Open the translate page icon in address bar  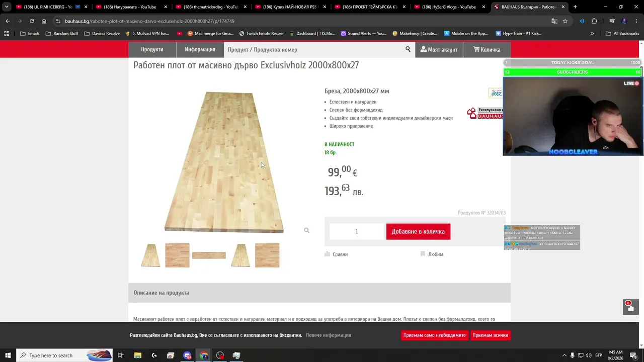click(554, 21)
